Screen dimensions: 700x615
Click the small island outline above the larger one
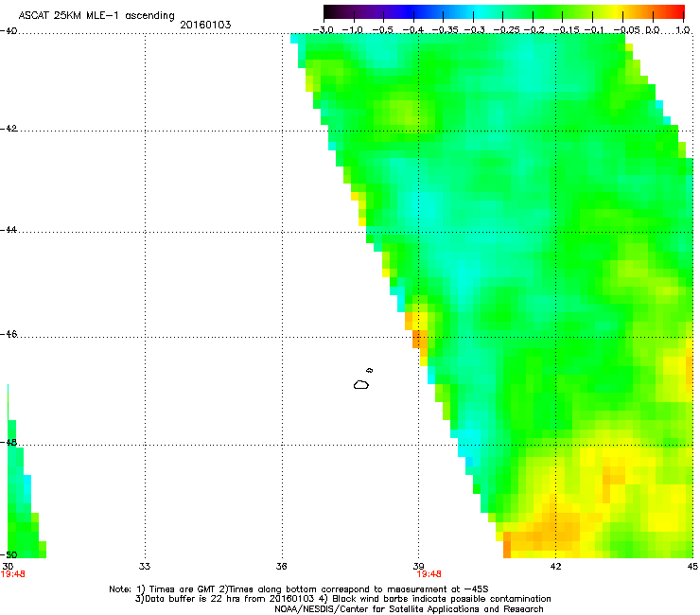pyautogui.click(x=370, y=370)
